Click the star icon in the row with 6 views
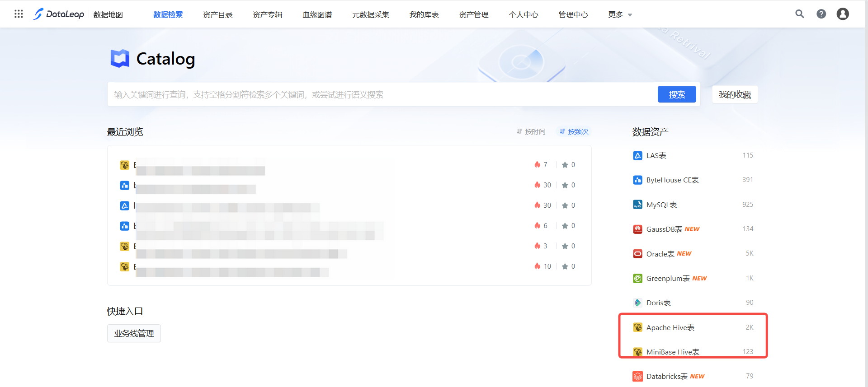The width and height of the screenshot is (868, 387). click(x=565, y=226)
